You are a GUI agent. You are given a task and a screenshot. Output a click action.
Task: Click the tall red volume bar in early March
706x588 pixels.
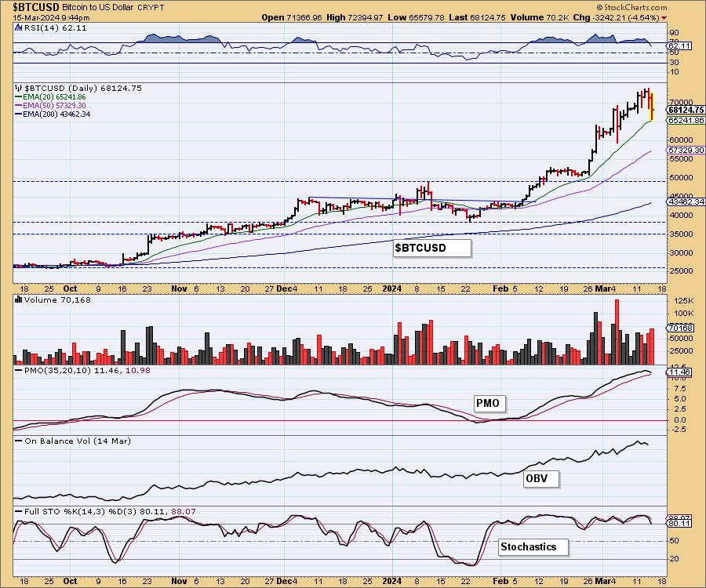617,332
